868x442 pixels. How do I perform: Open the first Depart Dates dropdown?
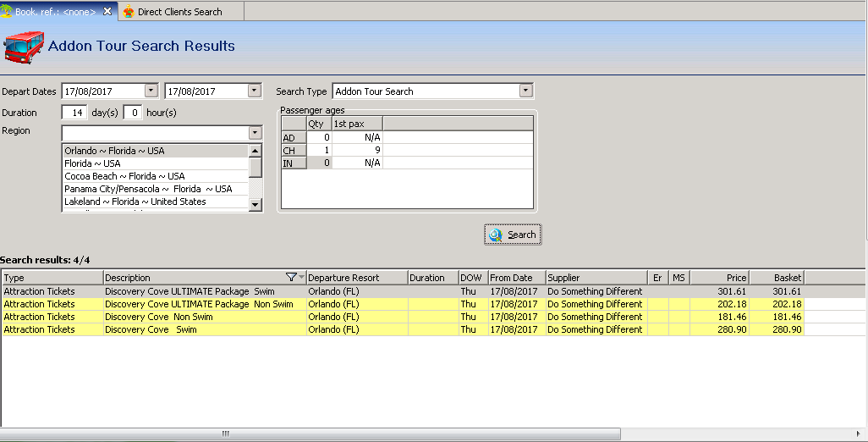tap(151, 91)
